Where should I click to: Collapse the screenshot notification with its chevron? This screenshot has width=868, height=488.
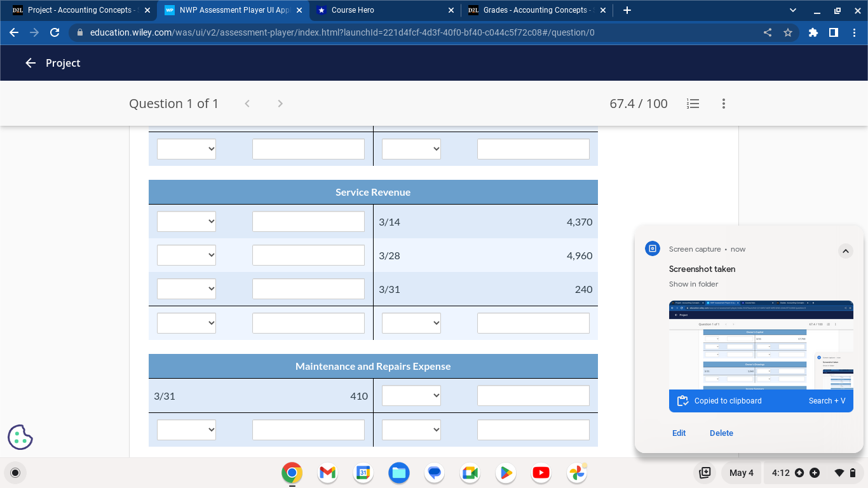pyautogui.click(x=846, y=251)
